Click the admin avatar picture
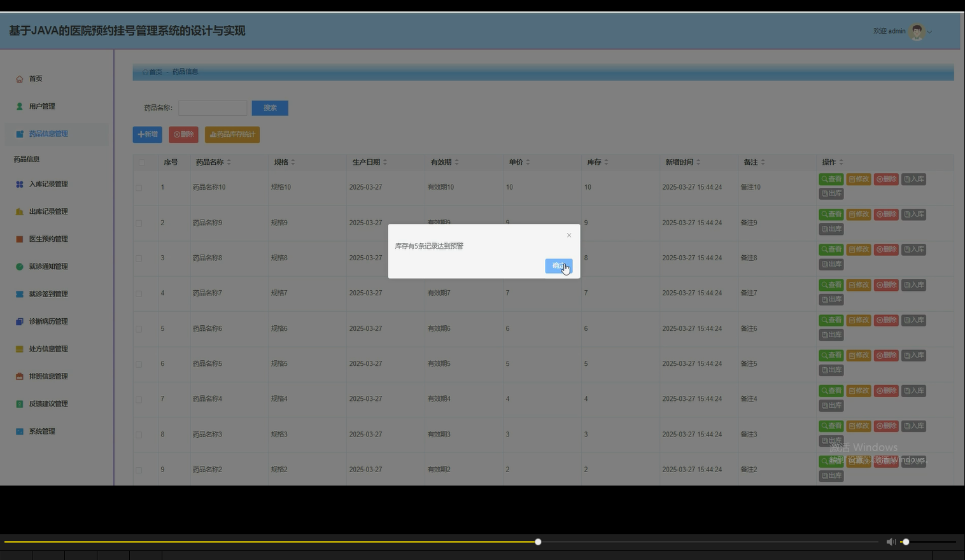 click(x=917, y=32)
